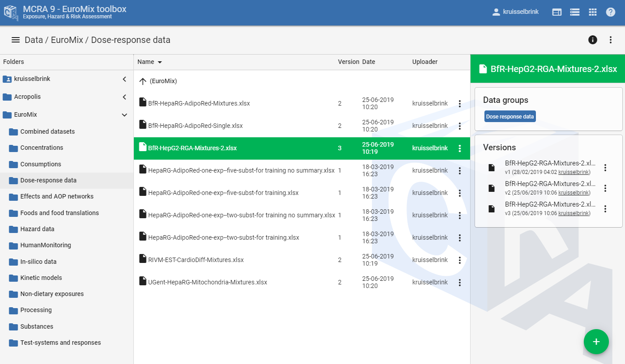The height and width of the screenshot is (364, 625).
Task: Open the three-dot menu near the info icon
Action: pos(610,40)
